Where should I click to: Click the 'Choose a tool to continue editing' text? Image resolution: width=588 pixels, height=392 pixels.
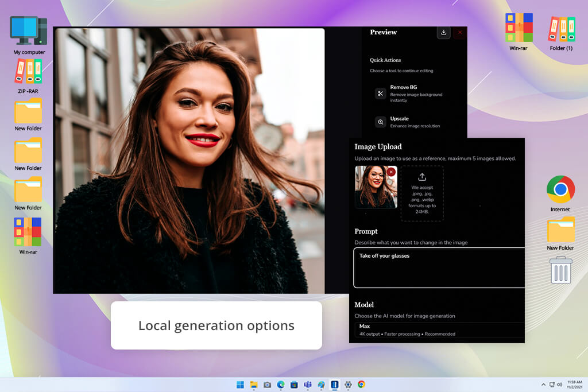pyautogui.click(x=401, y=71)
